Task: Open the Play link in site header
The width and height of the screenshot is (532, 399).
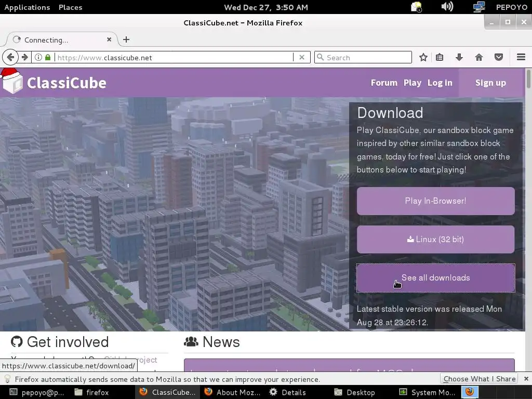Action: (412, 83)
